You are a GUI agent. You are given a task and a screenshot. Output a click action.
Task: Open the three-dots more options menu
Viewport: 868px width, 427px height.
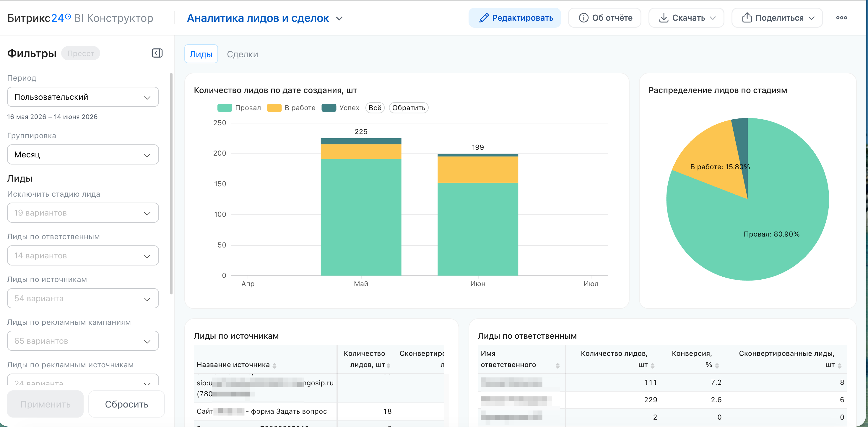click(841, 18)
